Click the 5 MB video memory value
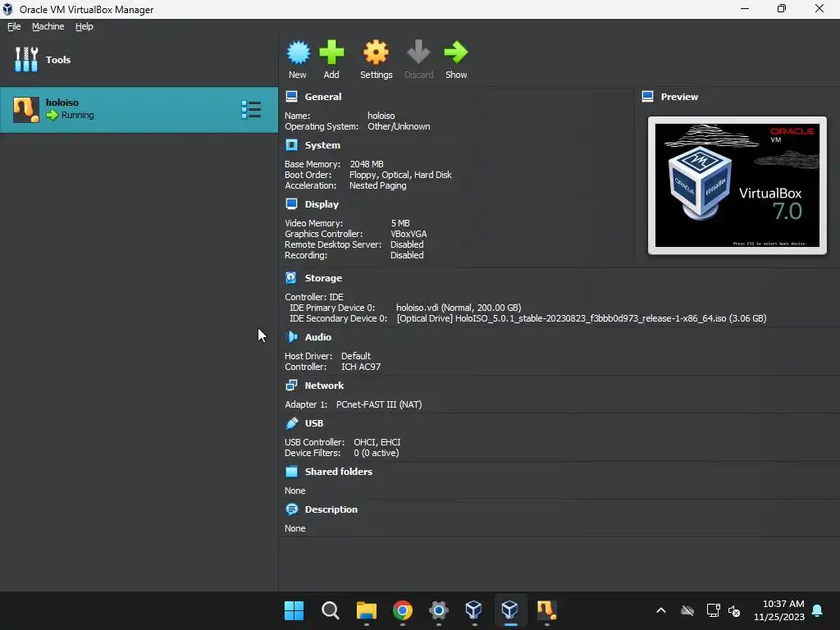This screenshot has width=840, height=630. (x=400, y=223)
